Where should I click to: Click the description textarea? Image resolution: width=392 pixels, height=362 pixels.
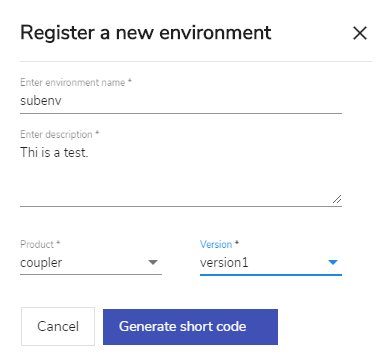(181, 175)
